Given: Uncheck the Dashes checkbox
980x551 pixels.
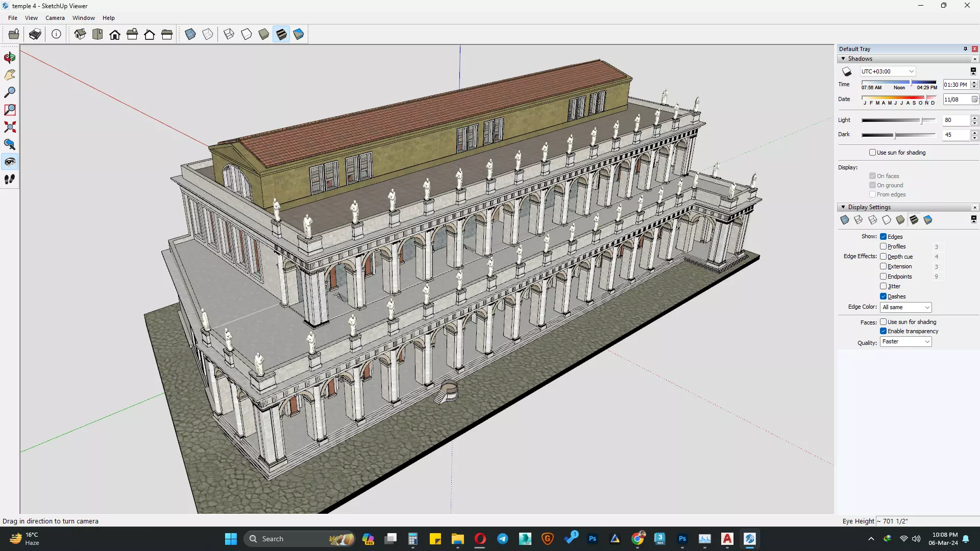Looking at the screenshot, I should [x=883, y=296].
